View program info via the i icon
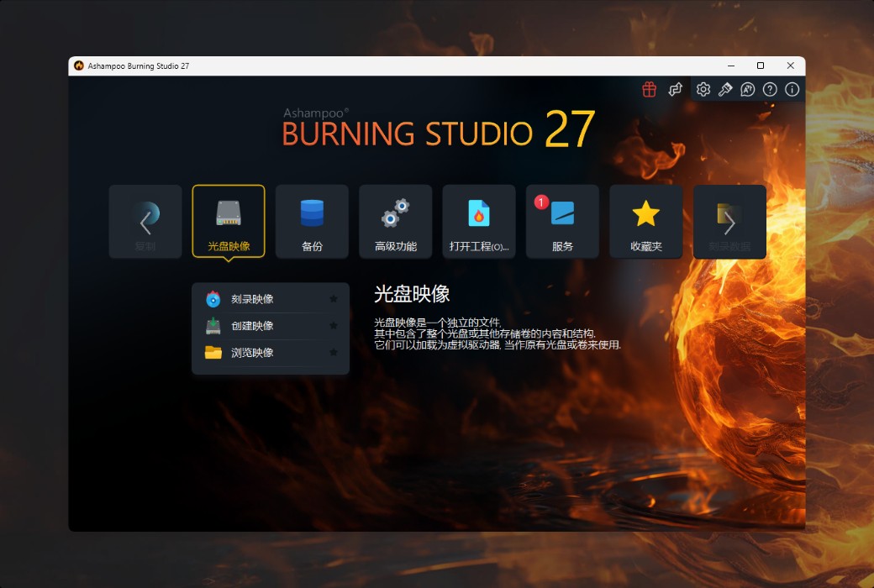This screenshot has width=874, height=588. click(x=792, y=89)
